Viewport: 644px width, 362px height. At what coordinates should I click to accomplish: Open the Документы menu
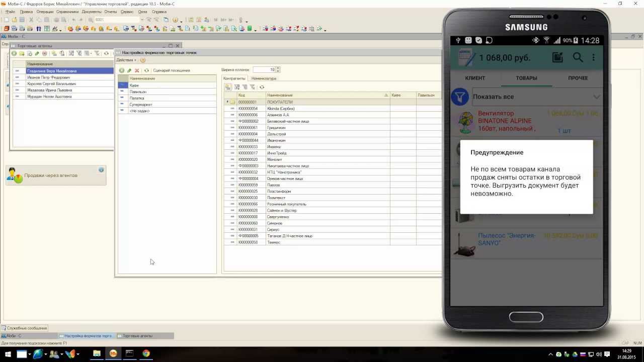(x=92, y=12)
